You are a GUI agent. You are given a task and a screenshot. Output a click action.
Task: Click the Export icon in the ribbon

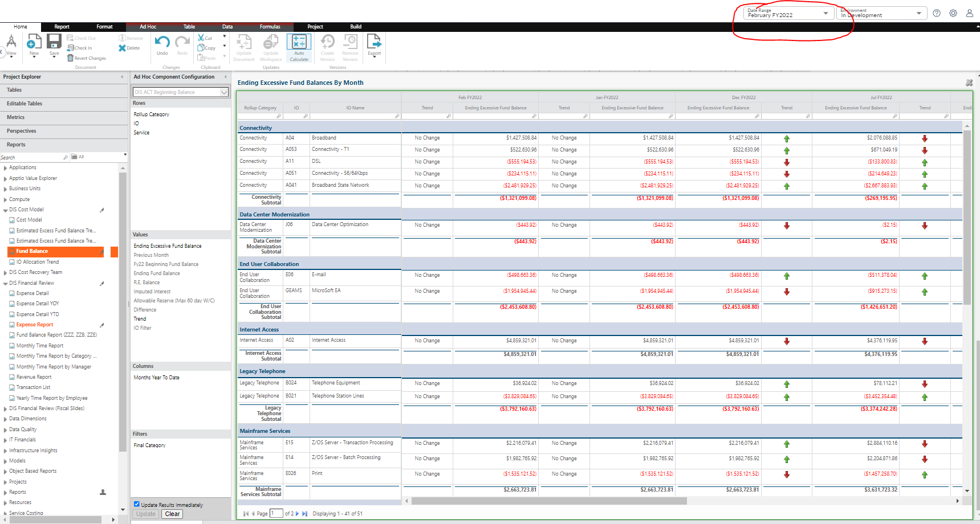(x=374, y=42)
